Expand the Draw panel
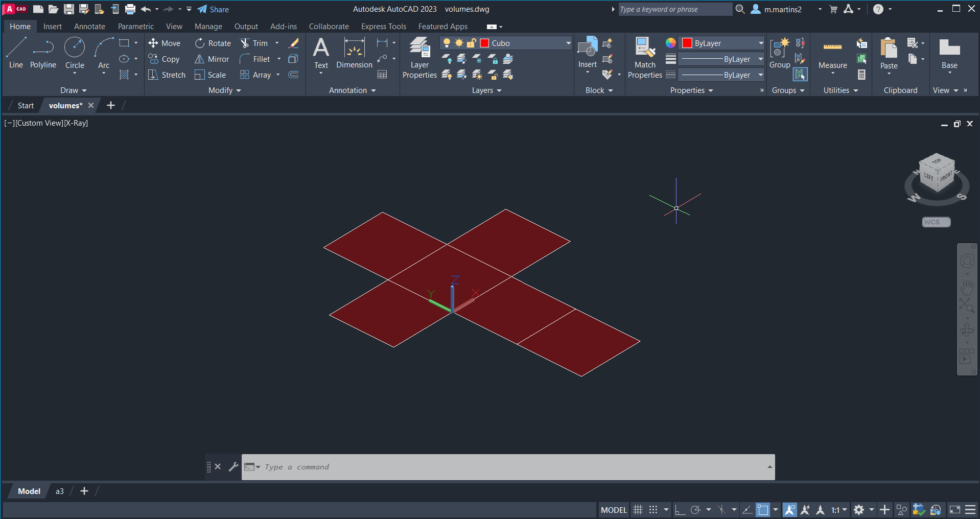Screen dimensions: 980x519 point(74,90)
